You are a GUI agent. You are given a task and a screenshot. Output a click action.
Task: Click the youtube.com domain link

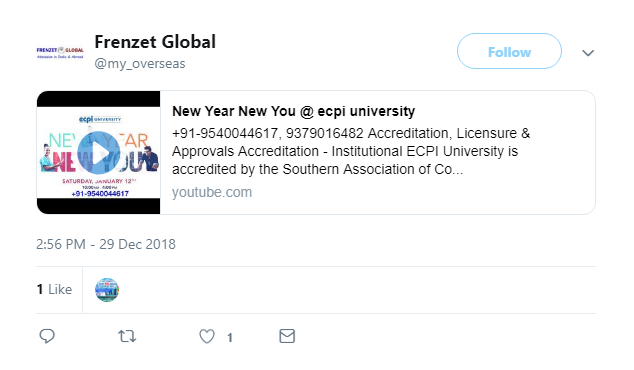click(212, 192)
